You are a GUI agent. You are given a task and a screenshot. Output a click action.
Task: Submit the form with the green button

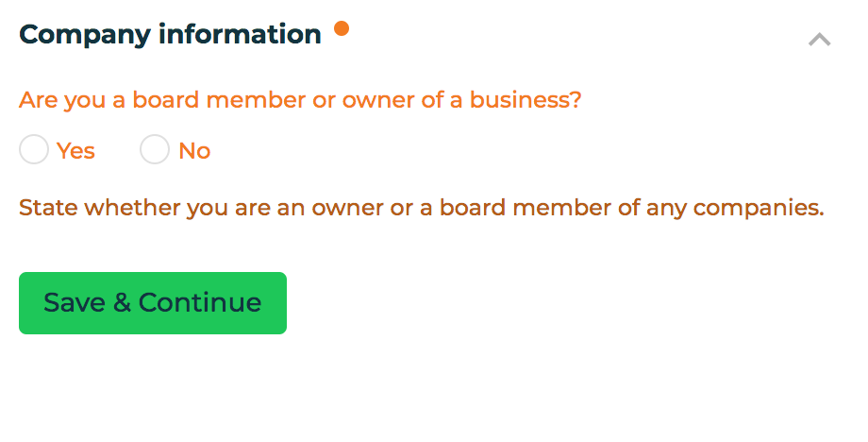click(x=153, y=303)
